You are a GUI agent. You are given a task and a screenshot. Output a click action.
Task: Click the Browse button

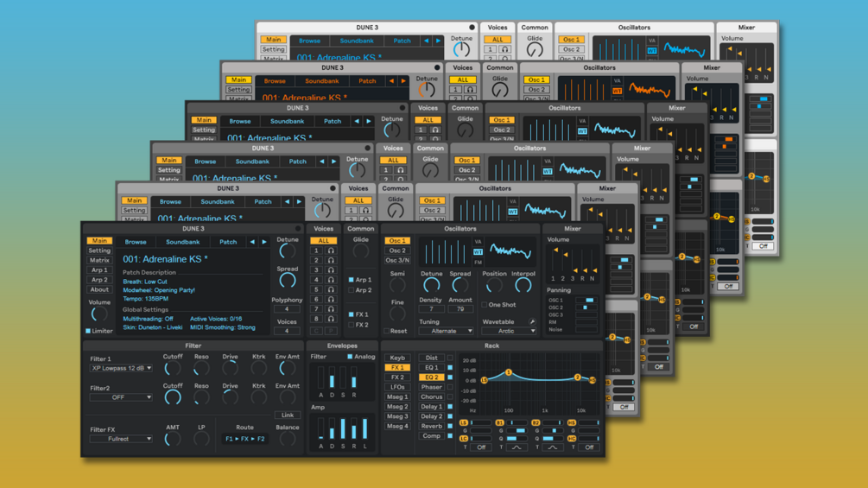(x=136, y=242)
